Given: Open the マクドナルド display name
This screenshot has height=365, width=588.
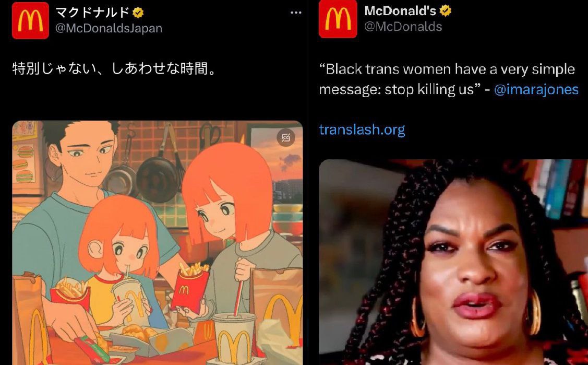Looking at the screenshot, I should [x=92, y=13].
